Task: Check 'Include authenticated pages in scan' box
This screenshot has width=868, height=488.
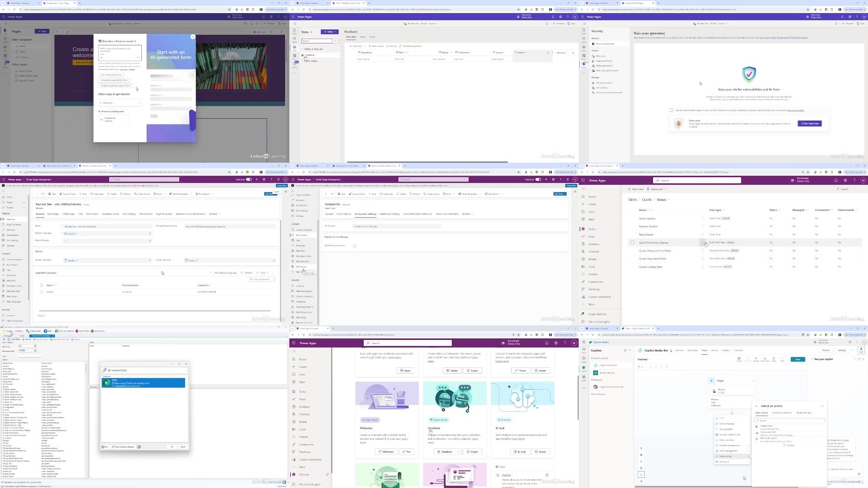Action: (x=671, y=110)
